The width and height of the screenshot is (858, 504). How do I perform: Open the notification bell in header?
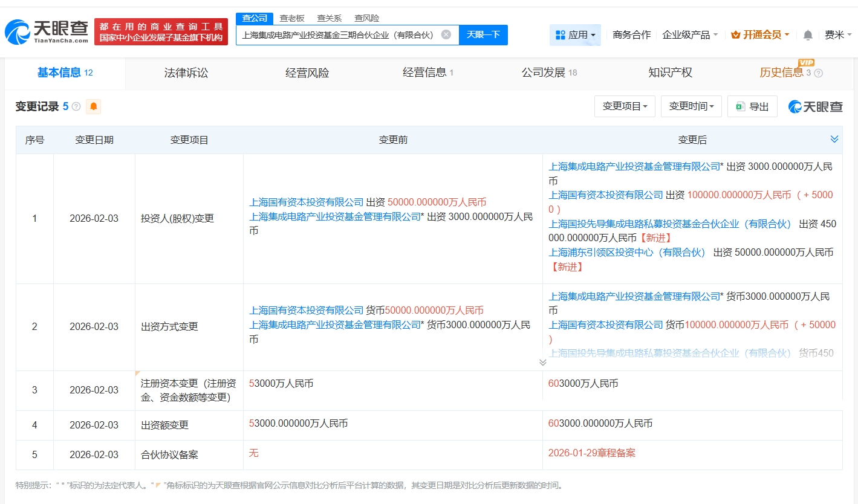(x=807, y=35)
